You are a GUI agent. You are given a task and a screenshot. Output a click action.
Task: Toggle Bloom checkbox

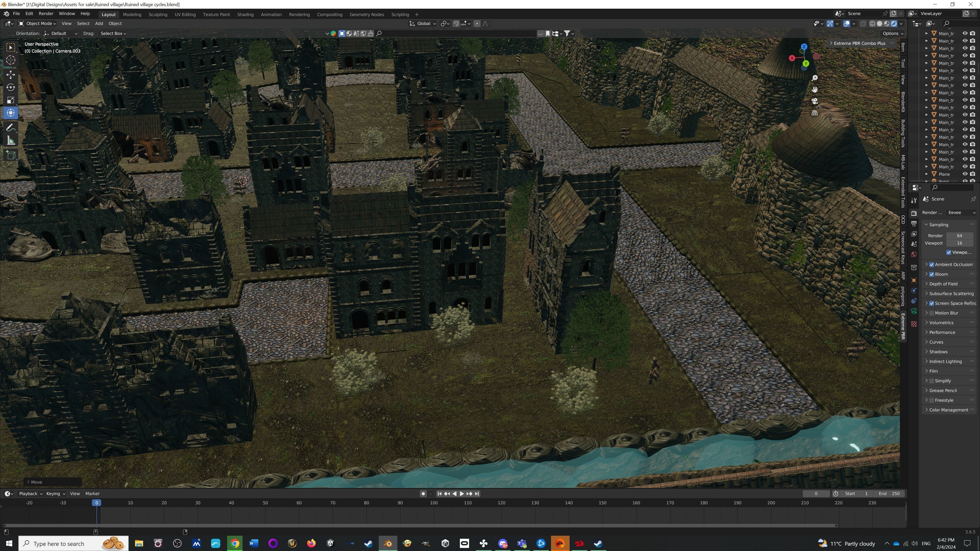pyautogui.click(x=932, y=274)
